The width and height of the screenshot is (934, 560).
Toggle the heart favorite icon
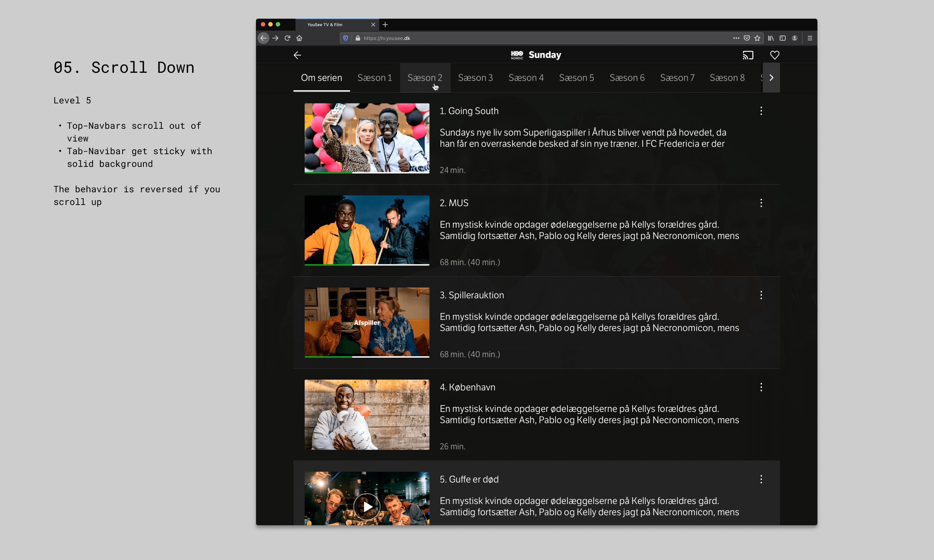click(x=775, y=55)
